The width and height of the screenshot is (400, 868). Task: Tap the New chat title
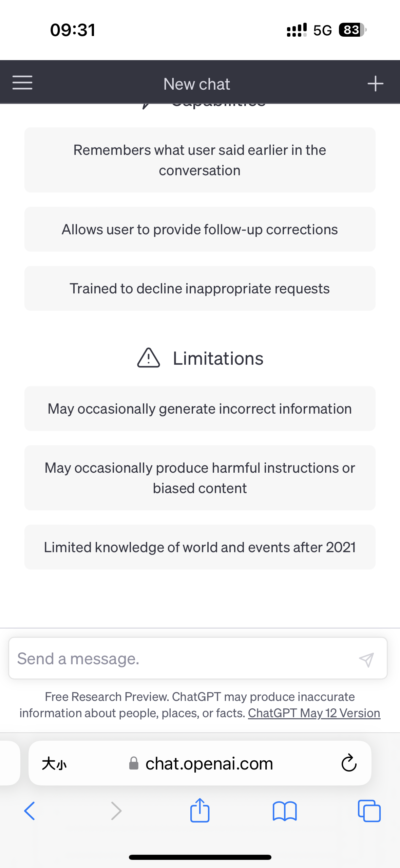click(197, 84)
